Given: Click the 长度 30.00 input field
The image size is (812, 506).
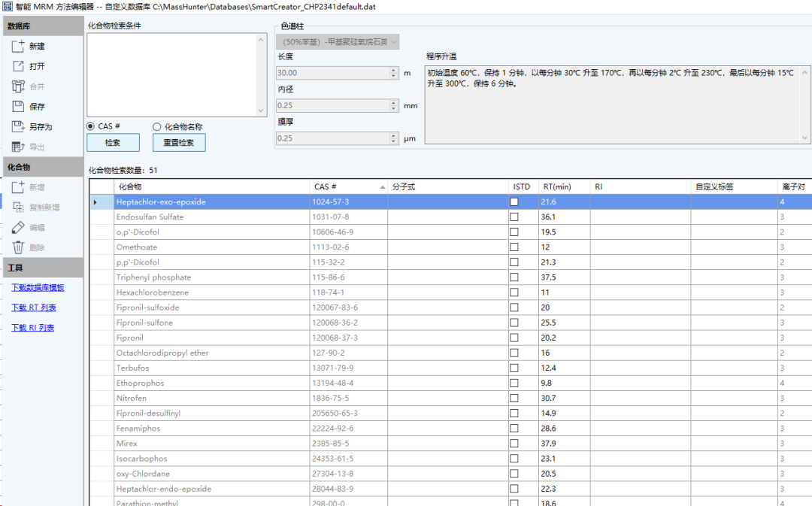Looking at the screenshot, I should click(x=333, y=73).
